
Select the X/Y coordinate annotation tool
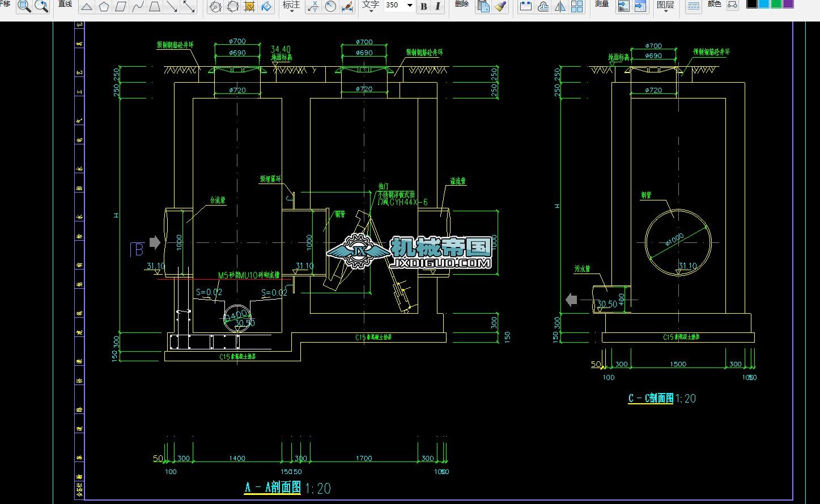313,7
